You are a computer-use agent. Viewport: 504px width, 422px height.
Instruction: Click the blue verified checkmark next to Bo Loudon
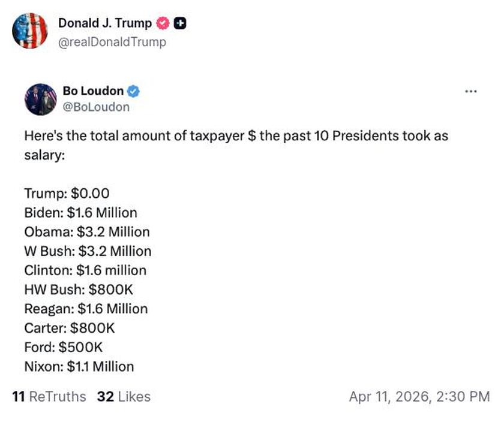[x=133, y=91]
